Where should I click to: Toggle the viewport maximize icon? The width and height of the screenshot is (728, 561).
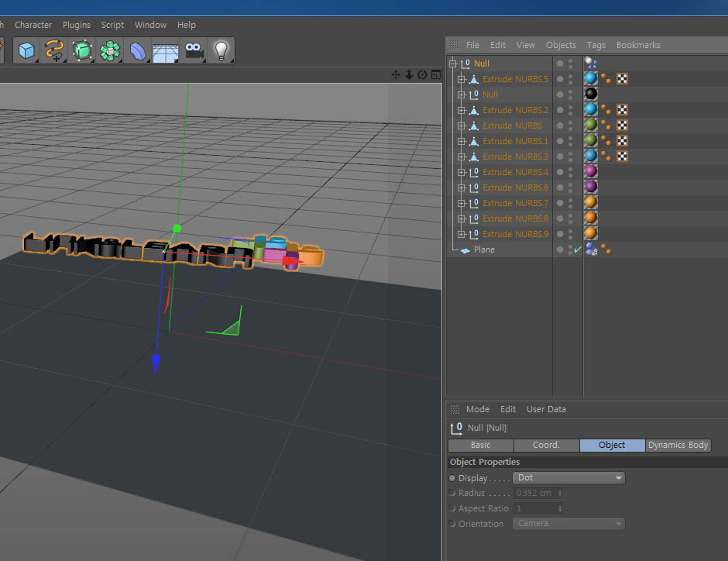tap(435, 75)
